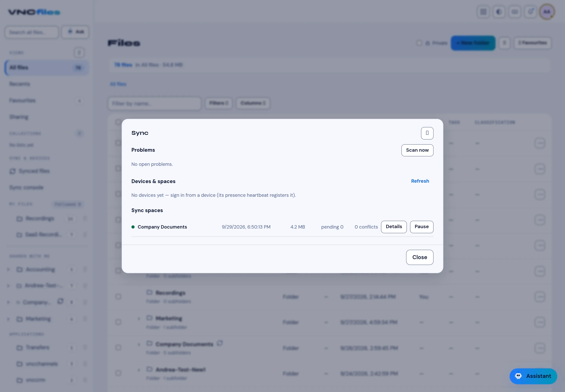Open row actions for the Recordings folder

pyautogui.click(x=540, y=297)
